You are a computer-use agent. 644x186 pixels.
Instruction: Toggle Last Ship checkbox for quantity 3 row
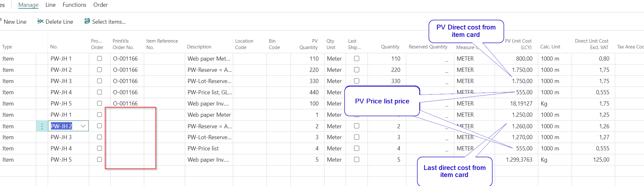point(357,137)
